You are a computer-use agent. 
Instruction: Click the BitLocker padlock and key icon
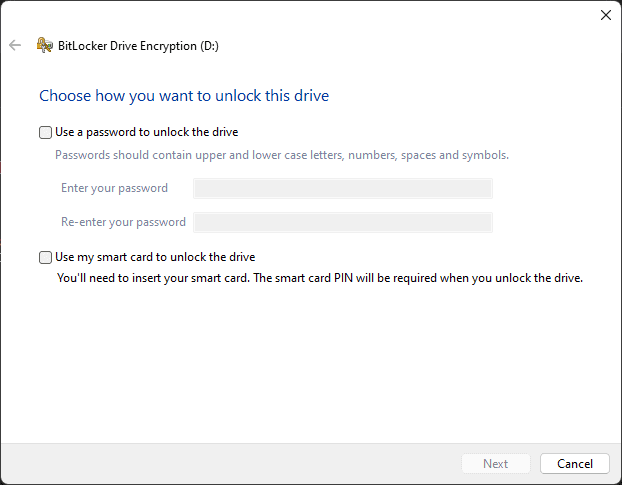click(44, 45)
